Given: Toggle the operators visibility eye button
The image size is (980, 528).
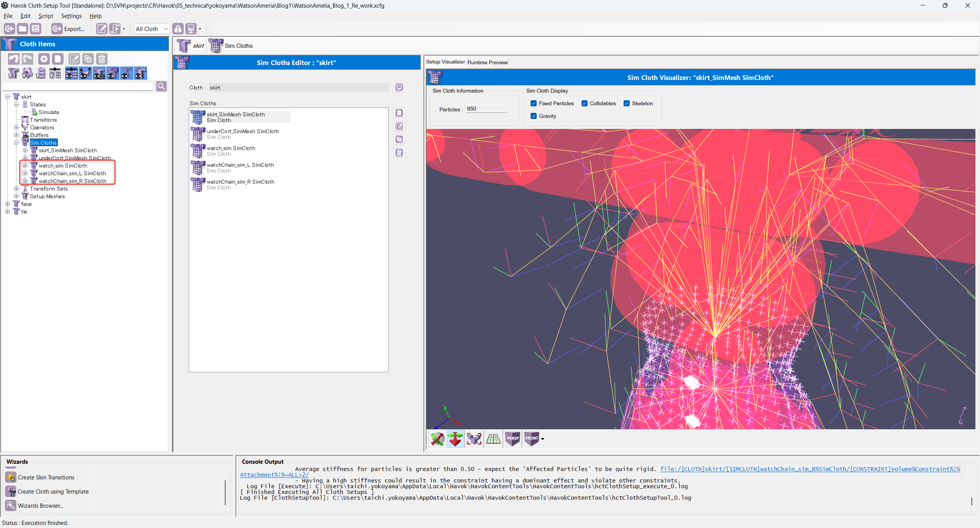Looking at the screenshot, I should (85, 73).
